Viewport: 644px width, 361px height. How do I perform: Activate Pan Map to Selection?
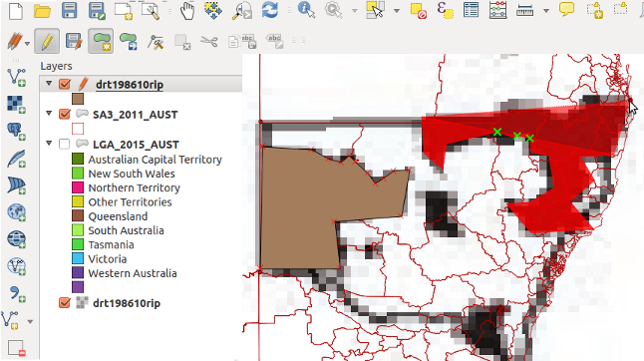(212, 11)
